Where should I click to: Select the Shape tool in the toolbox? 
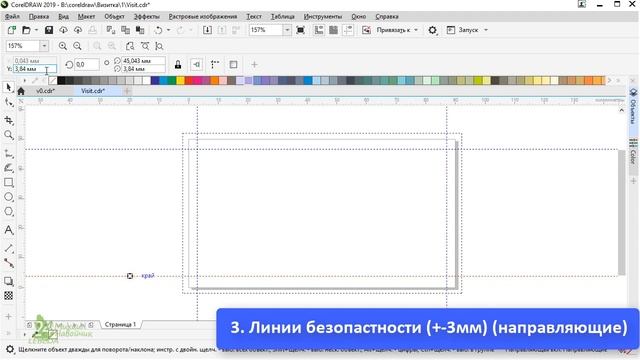click(9, 102)
